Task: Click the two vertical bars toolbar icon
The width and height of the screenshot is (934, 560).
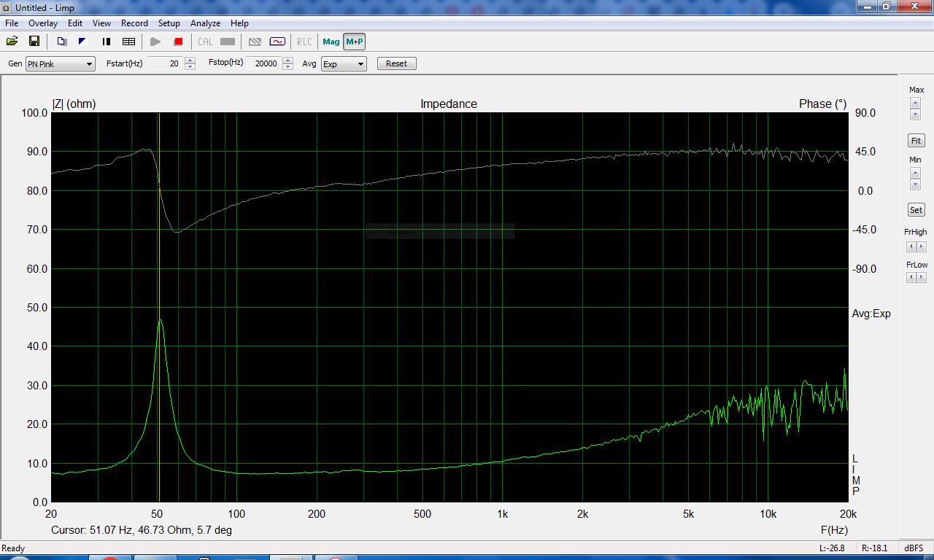Action: point(107,42)
